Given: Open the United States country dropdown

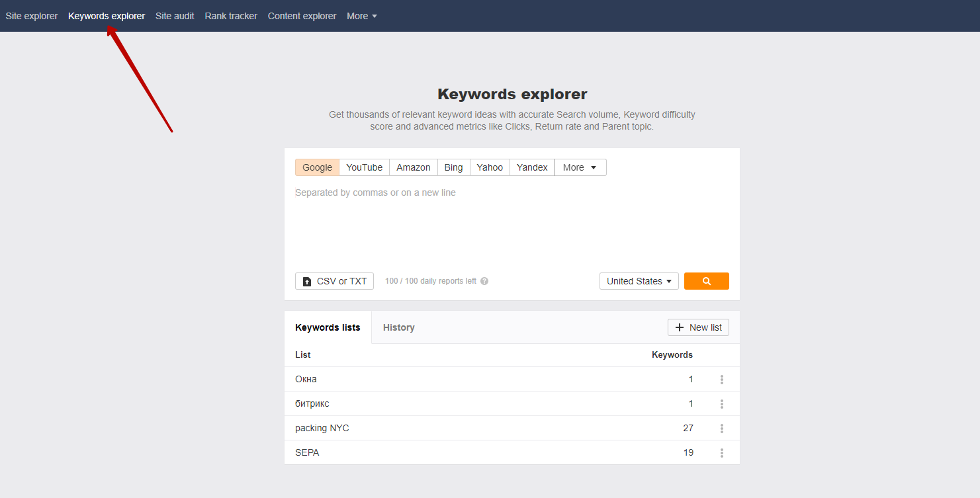Looking at the screenshot, I should click(639, 281).
